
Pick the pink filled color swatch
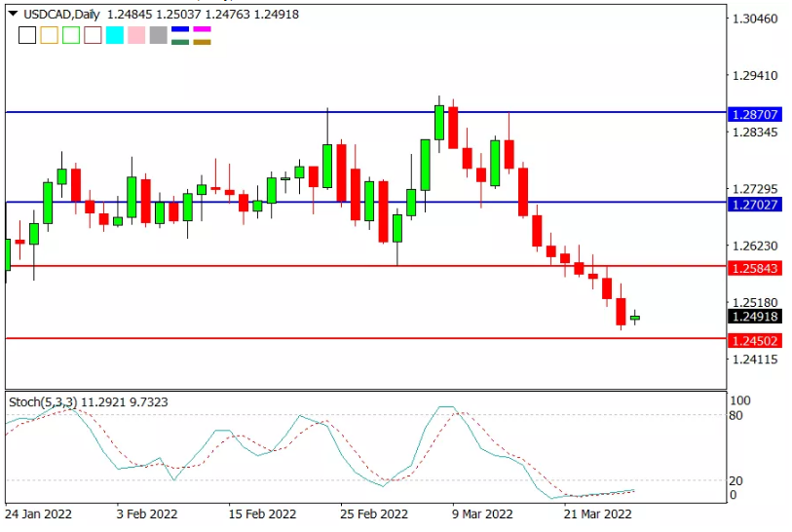pos(136,35)
